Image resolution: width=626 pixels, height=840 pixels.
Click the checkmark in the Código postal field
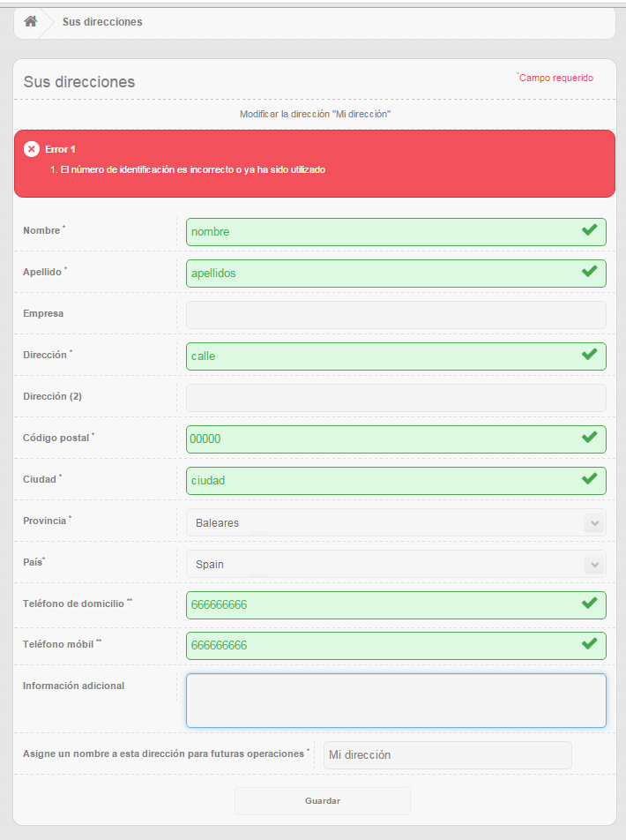[589, 438]
